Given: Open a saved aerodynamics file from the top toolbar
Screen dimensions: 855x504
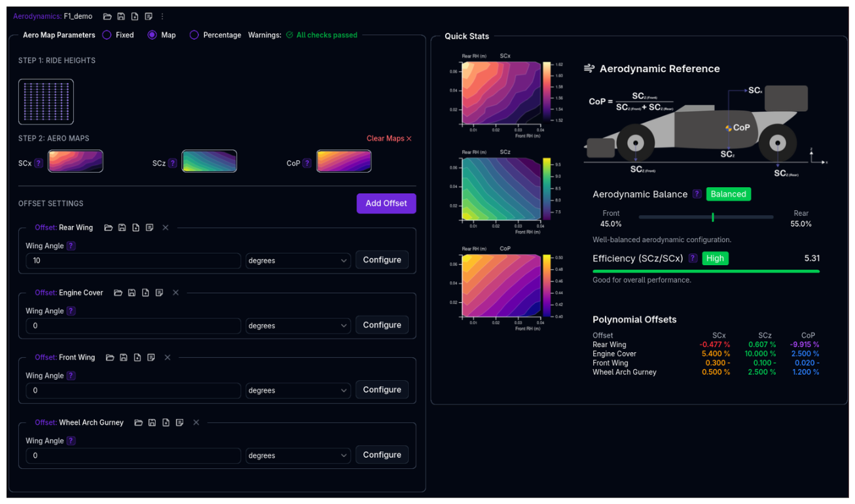Looking at the screenshot, I should [x=107, y=16].
